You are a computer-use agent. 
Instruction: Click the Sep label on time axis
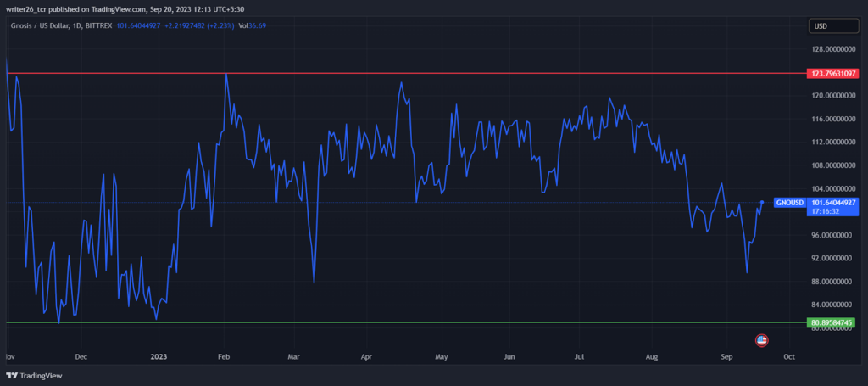pos(726,356)
